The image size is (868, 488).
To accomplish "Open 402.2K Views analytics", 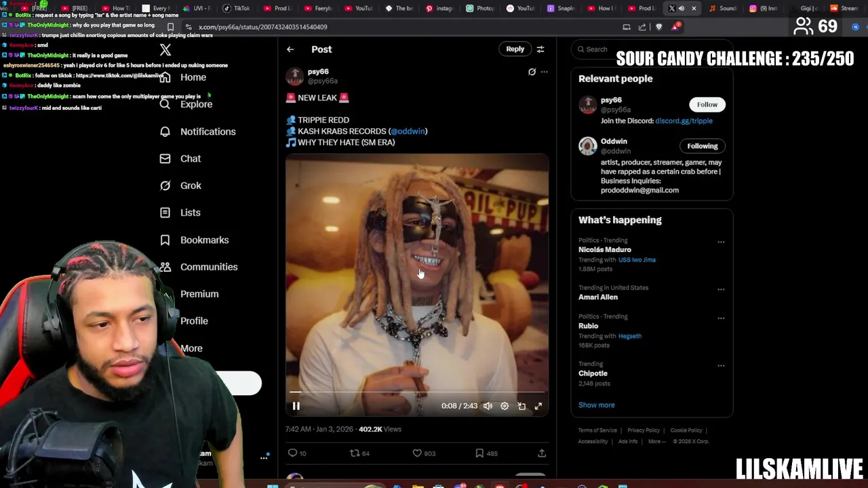I will [380, 429].
